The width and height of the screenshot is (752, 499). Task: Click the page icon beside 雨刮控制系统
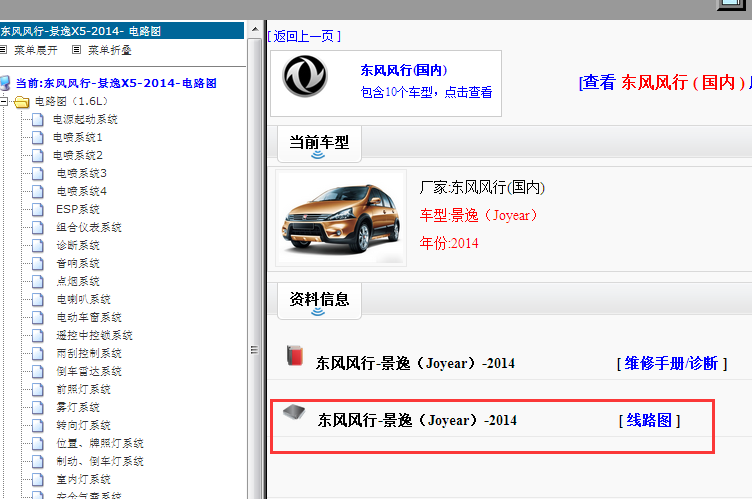point(38,354)
